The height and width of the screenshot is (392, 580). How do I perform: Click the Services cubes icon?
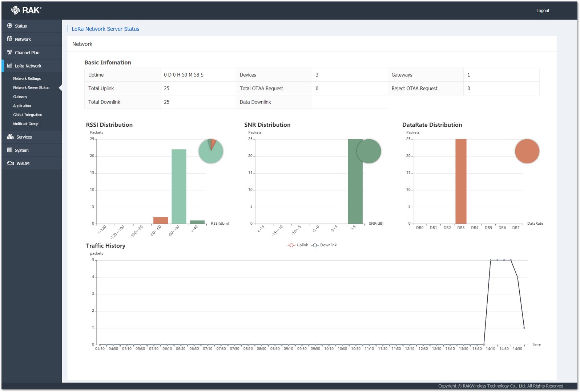point(10,137)
